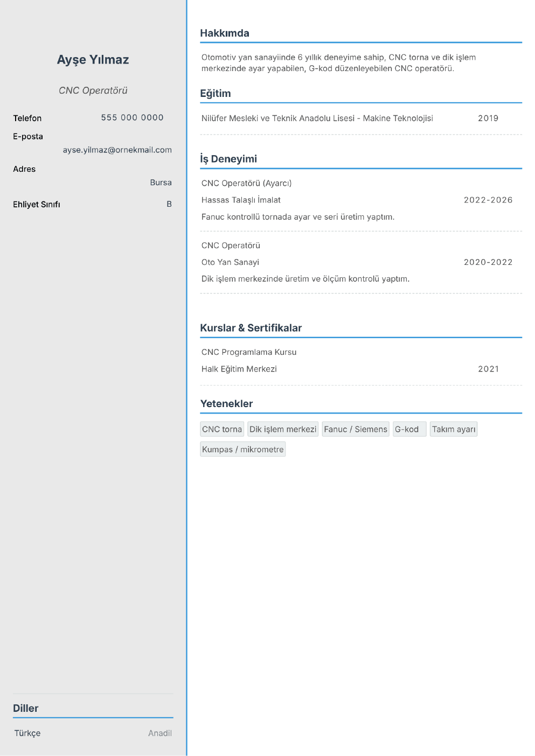Select the "CNC Operatörü" title above Oto Yan Sanayi

click(231, 246)
